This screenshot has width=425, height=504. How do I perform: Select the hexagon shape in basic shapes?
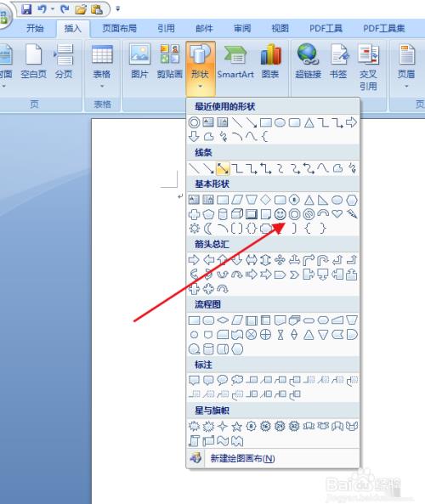(x=352, y=200)
